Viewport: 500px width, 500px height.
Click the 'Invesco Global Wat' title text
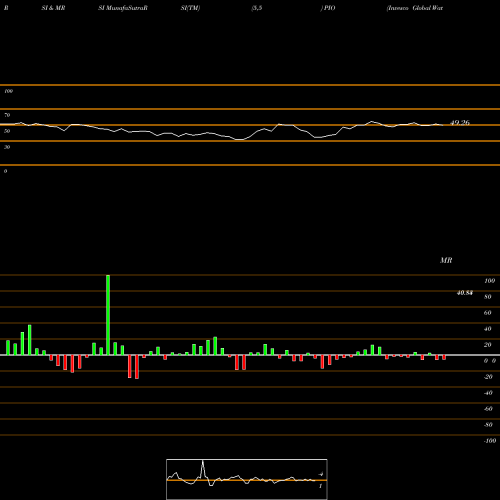click(415, 8)
